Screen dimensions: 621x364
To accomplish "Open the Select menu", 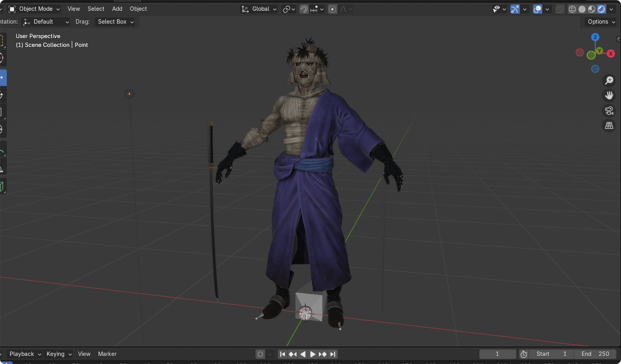I will [x=96, y=9].
